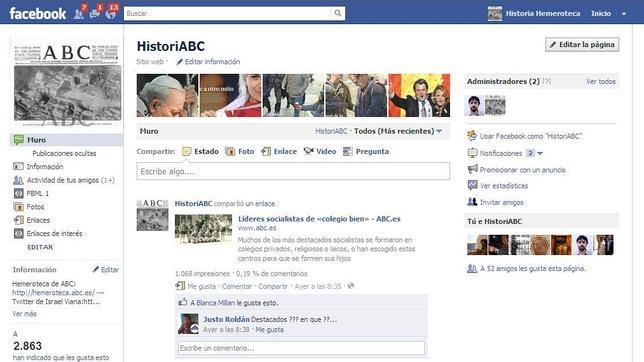Click the post privacy globe icon
This screenshot has width=644, height=362.
tap(350, 286)
